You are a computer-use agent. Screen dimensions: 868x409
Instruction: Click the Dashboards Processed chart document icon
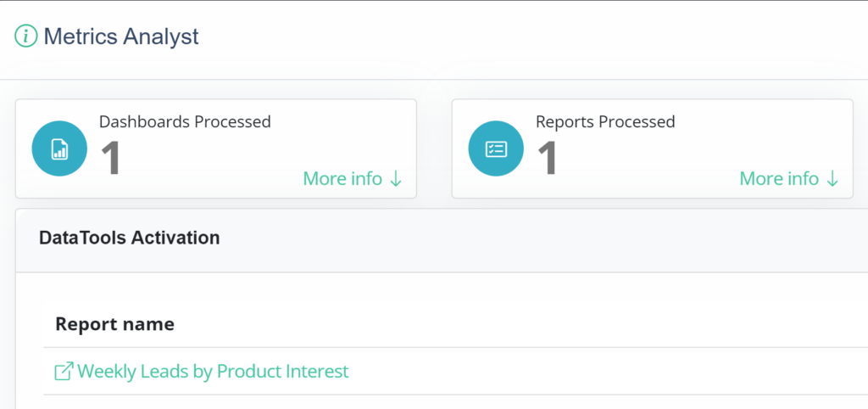[x=59, y=148]
